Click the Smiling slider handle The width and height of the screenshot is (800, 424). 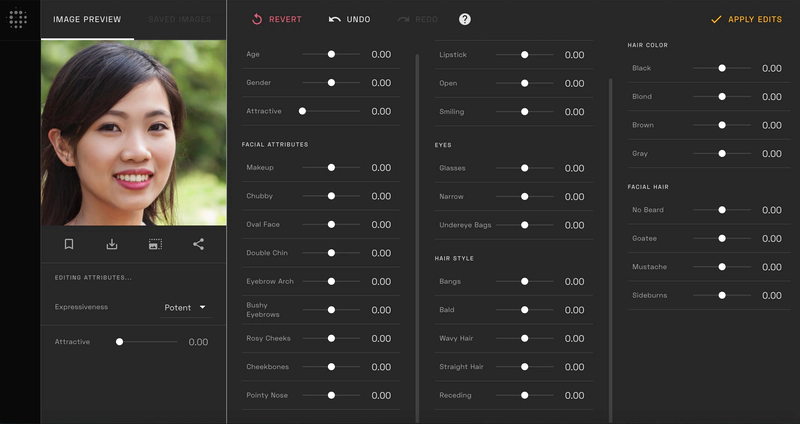pyautogui.click(x=524, y=112)
